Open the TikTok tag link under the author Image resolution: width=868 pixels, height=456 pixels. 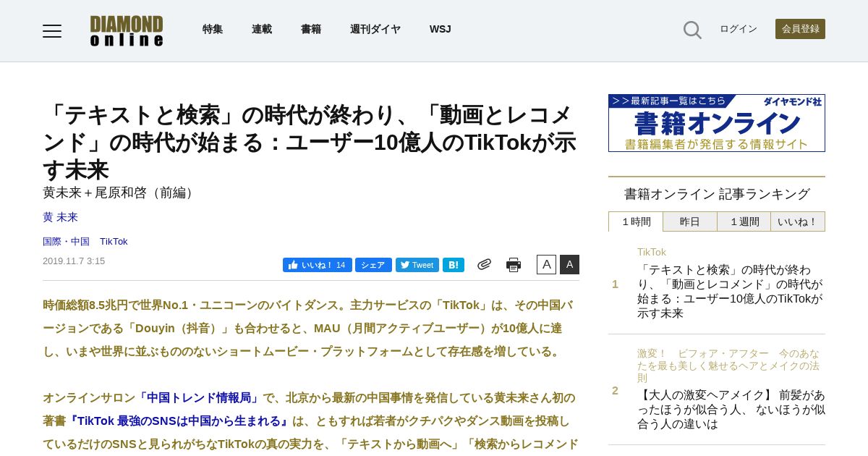coord(114,241)
